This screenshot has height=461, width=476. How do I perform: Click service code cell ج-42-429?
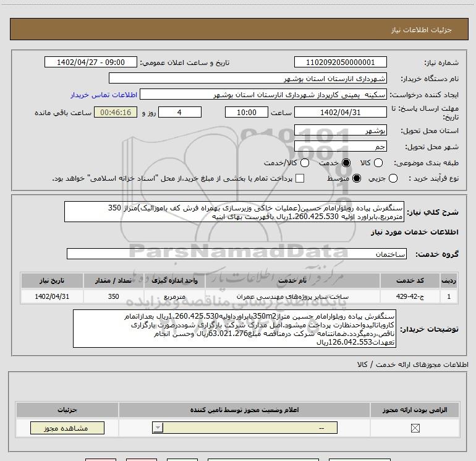(x=410, y=296)
